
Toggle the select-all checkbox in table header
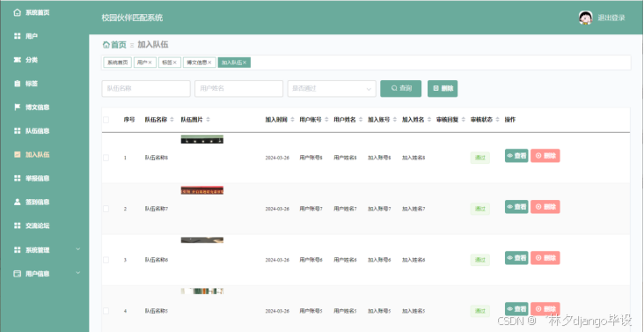[106, 120]
